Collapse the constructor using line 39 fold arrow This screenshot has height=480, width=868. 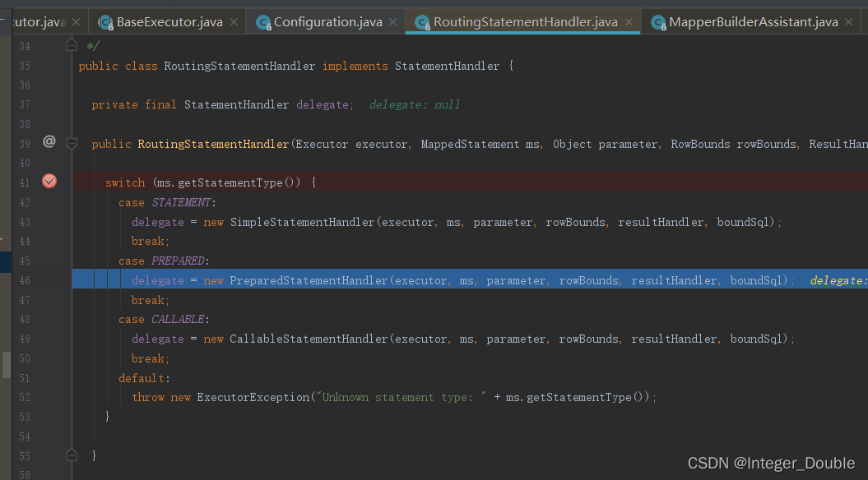(72, 143)
